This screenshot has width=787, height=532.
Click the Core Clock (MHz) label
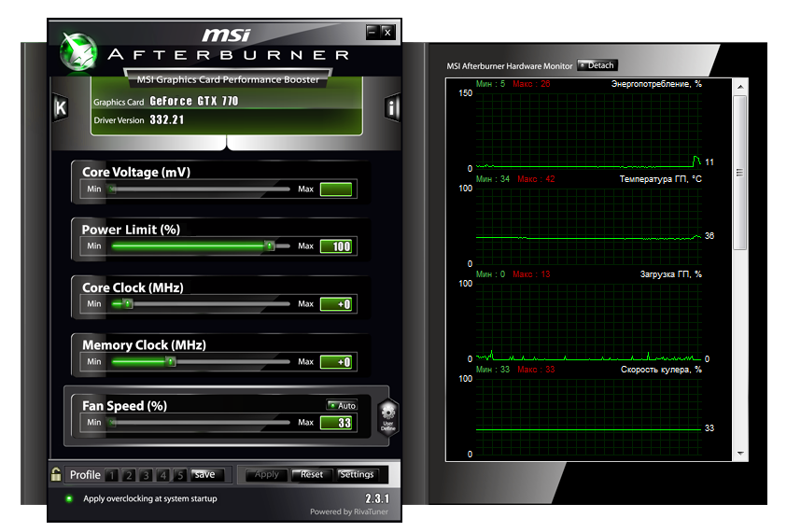(x=133, y=287)
